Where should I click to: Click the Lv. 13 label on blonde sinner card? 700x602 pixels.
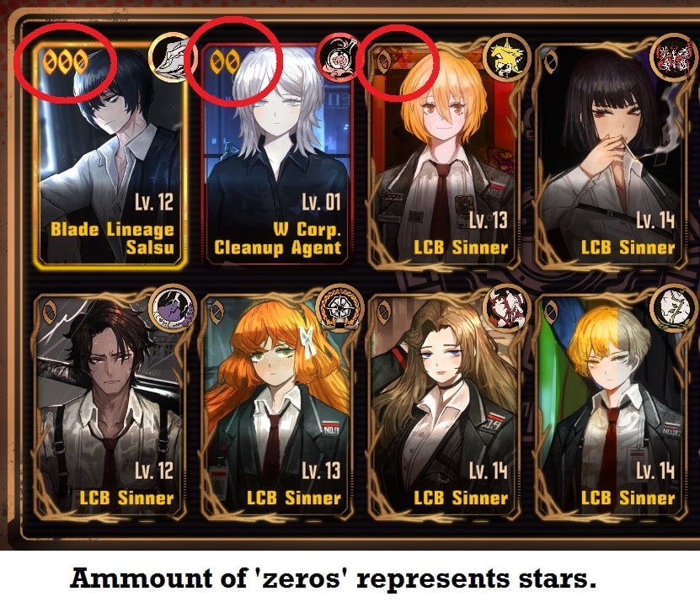click(488, 220)
